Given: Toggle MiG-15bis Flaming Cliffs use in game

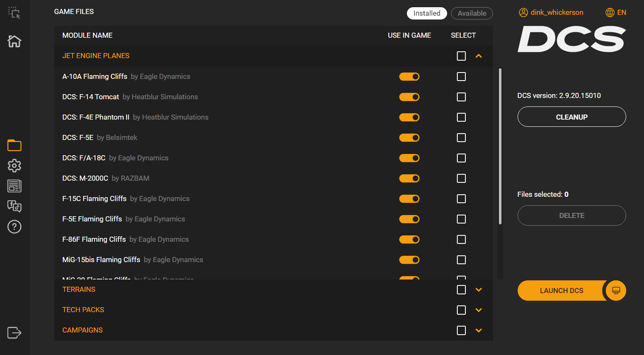Looking at the screenshot, I should (x=409, y=260).
